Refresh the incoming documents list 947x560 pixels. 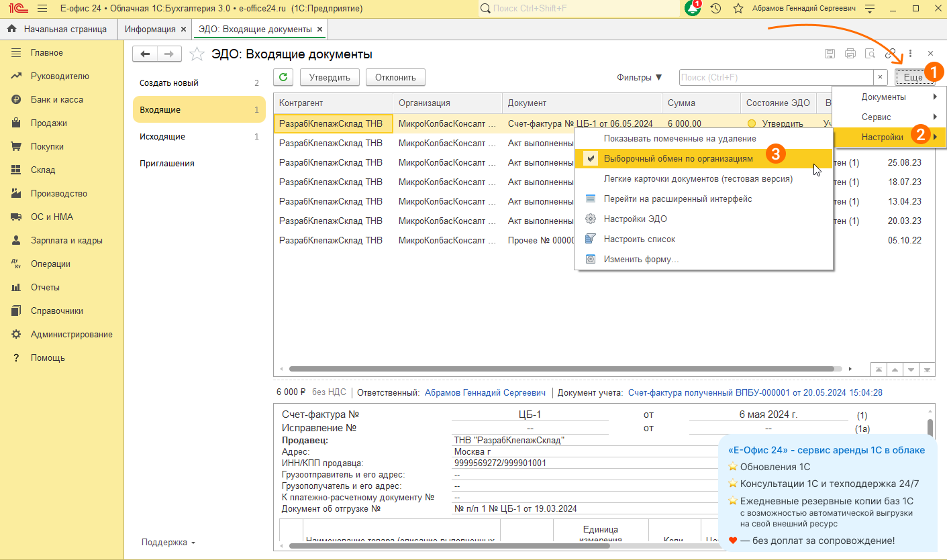coord(283,77)
